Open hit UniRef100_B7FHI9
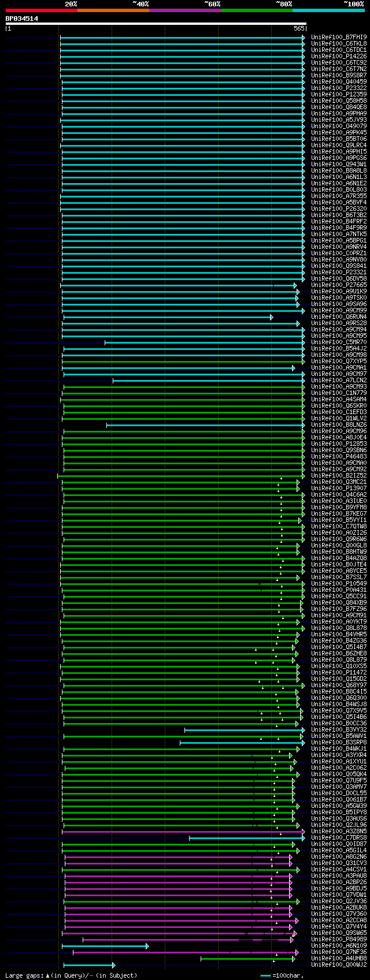 tap(339, 37)
